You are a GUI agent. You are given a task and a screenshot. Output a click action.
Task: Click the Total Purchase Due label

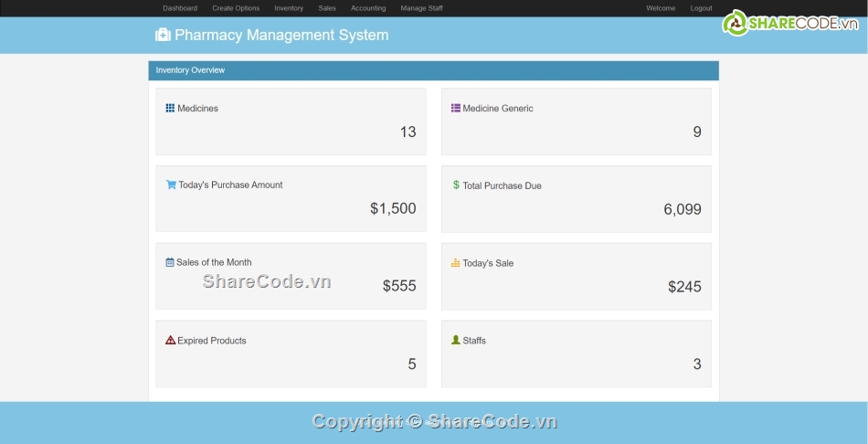click(x=503, y=186)
